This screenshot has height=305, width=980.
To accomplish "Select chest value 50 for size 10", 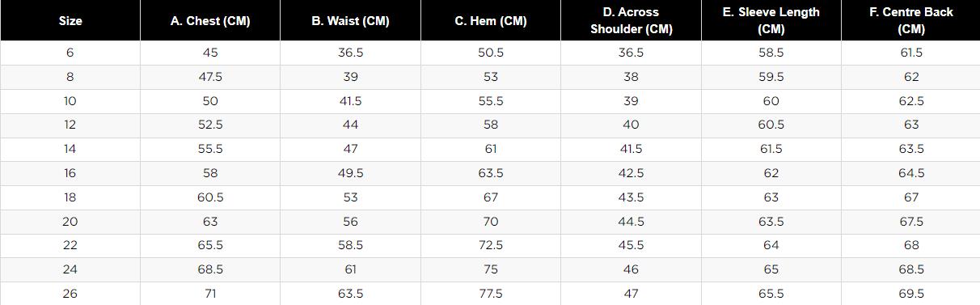I will point(210,101).
